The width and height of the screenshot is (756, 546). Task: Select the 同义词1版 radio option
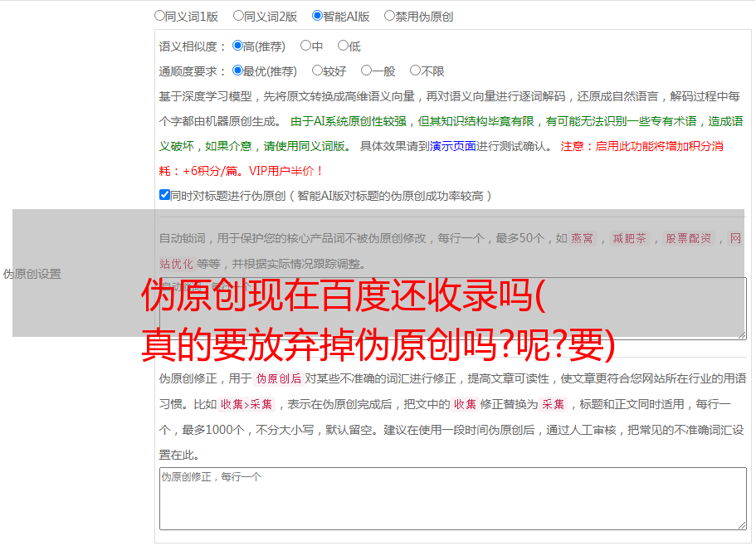pyautogui.click(x=159, y=16)
